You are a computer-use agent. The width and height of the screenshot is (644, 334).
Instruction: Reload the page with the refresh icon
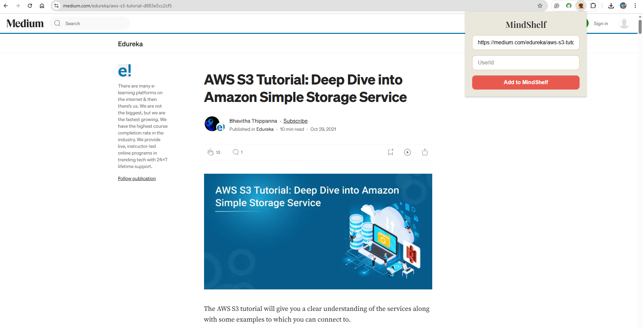pyautogui.click(x=30, y=6)
